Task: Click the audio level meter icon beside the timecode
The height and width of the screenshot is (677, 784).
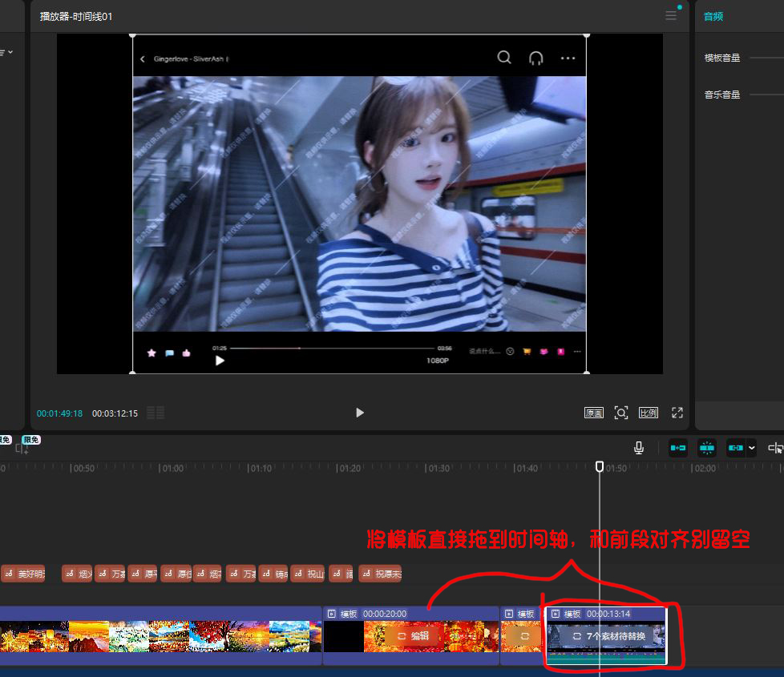Action: tap(156, 413)
